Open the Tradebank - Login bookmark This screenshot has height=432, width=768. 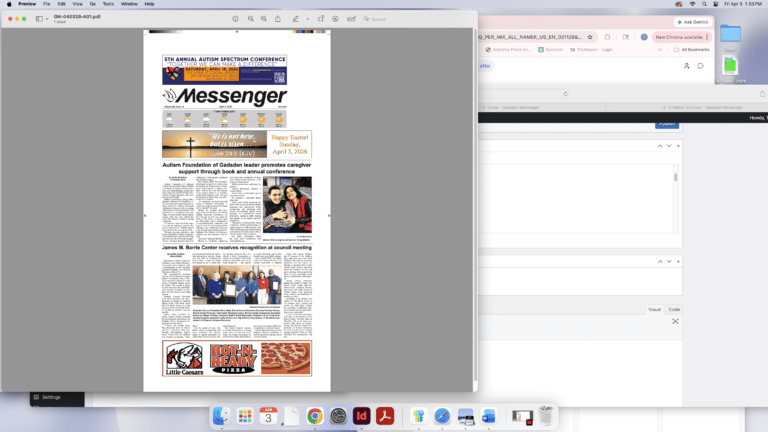pyautogui.click(x=591, y=49)
